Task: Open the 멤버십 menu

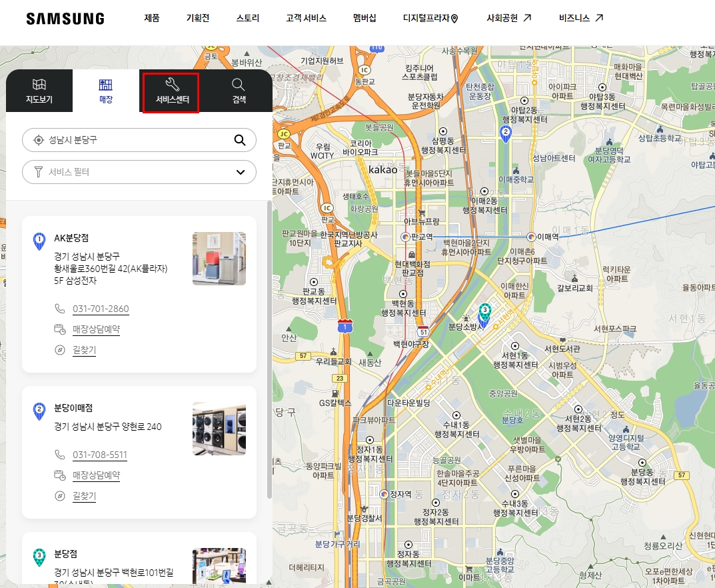Action: pos(364,18)
